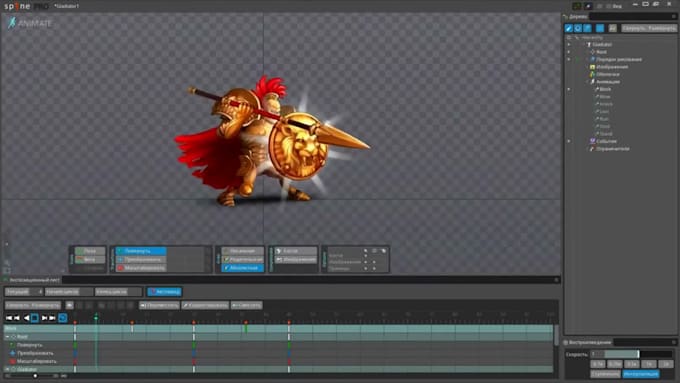Toggle the blue Автоключ (Auto Key) button
680x383 pixels.
click(164, 292)
